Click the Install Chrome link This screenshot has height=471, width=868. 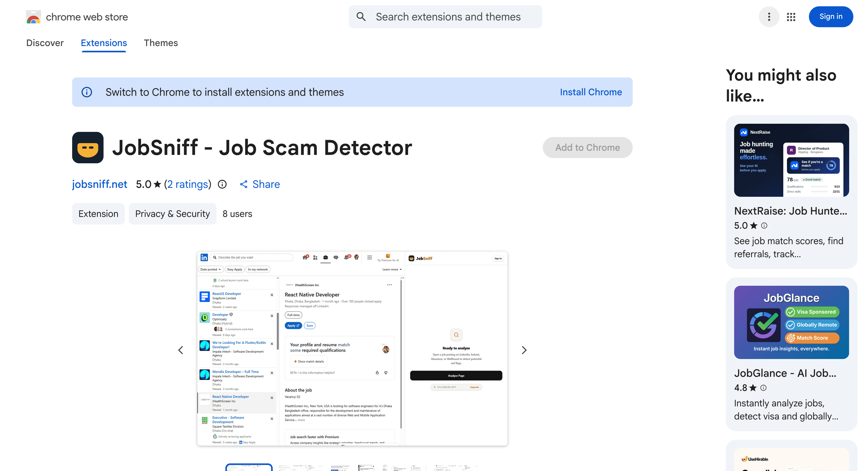tap(591, 92)
